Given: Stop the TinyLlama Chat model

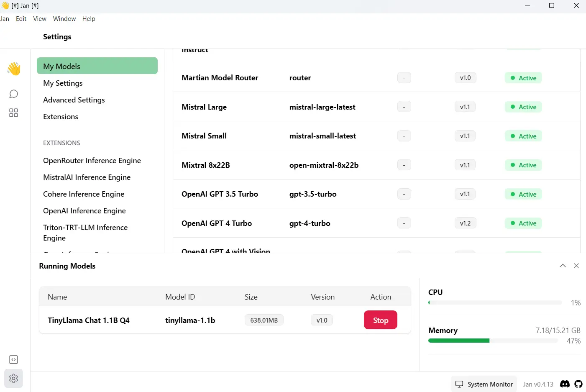Looking at the screenshot, I should [380, 320].
